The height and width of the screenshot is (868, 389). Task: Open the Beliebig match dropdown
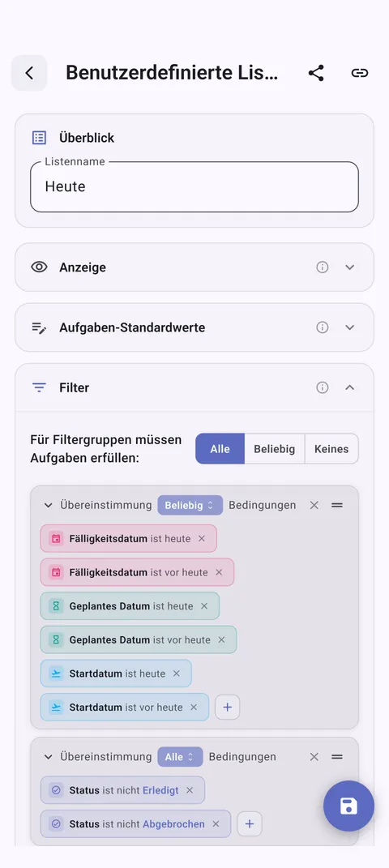pyautogui.click(x=190, y=506)
